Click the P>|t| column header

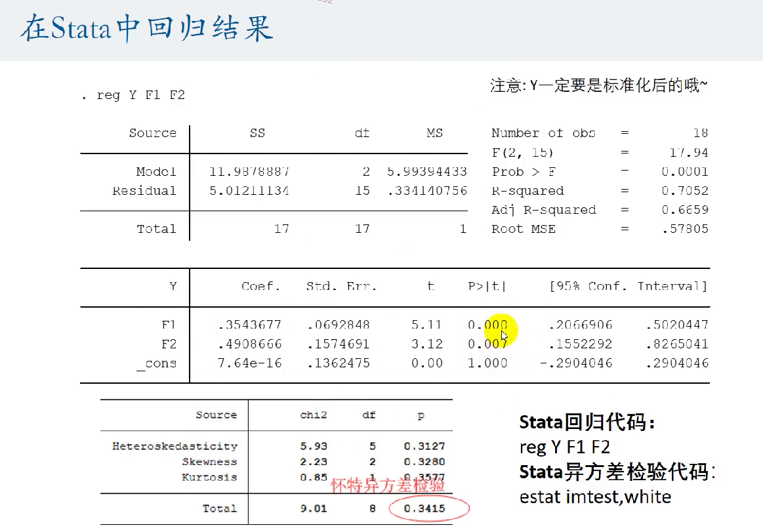pos(487,286)
